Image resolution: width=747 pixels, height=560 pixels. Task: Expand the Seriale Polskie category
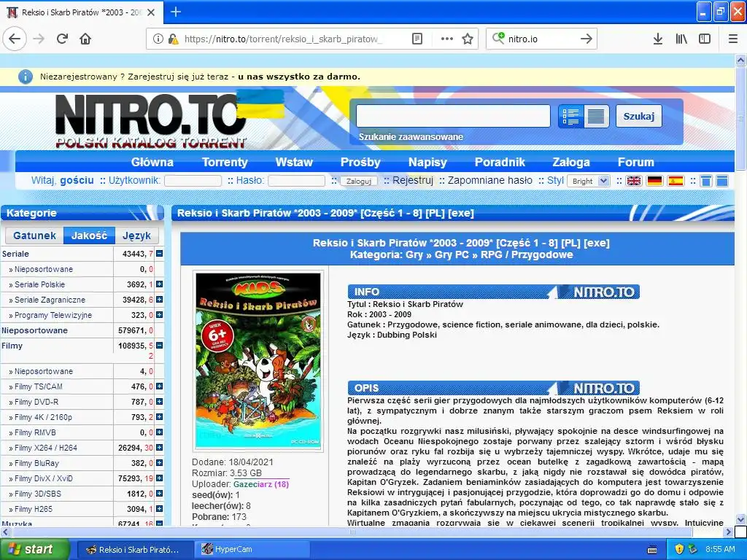160,284
